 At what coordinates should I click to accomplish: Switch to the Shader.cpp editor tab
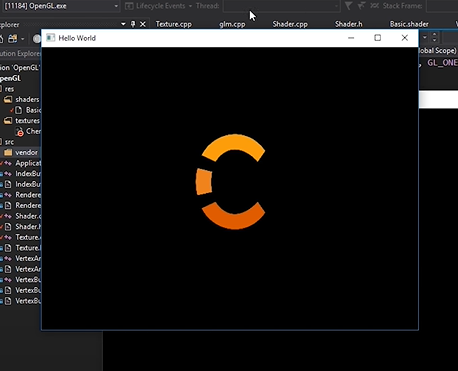pyautogui.click(x=290, y=24)
